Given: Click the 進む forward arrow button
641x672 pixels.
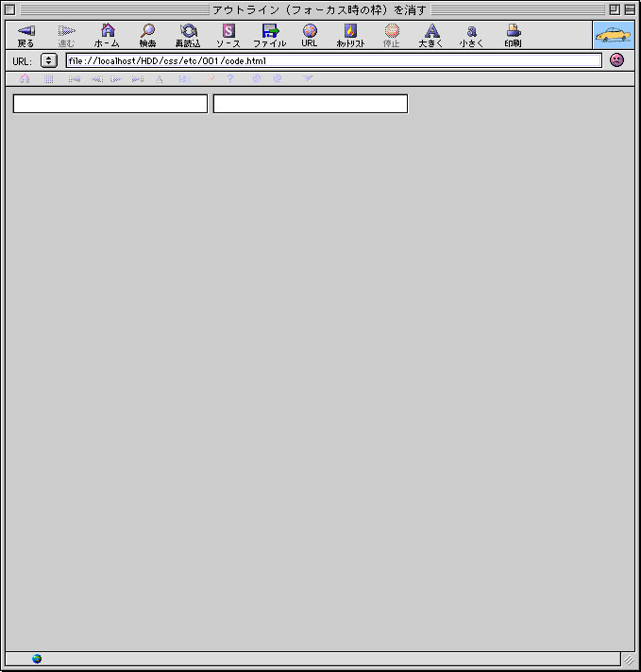Looking at the screenshot, I should (x=66, y=36).
